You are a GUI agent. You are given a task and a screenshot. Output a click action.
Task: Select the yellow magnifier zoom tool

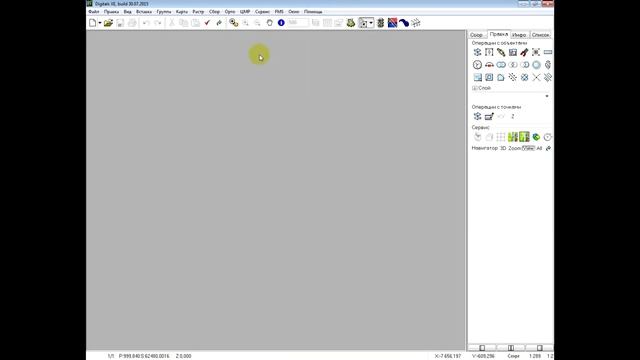pyautogui.click(x=233, y=23)
